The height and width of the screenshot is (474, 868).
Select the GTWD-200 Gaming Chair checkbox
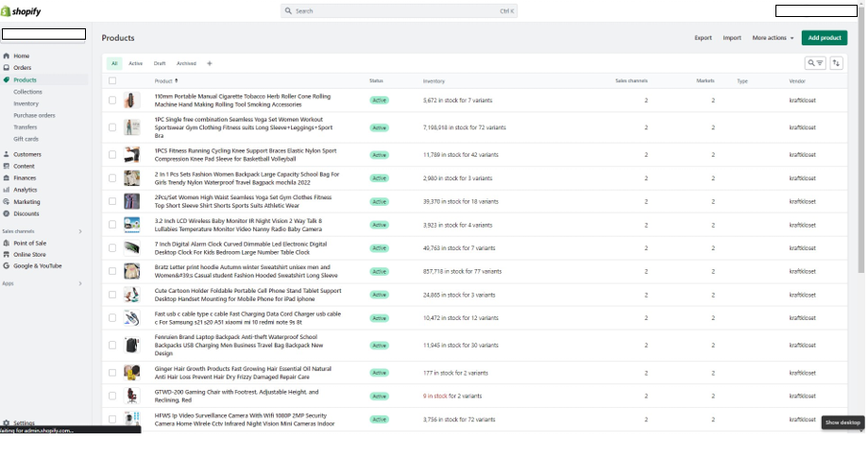pos(112,396)
